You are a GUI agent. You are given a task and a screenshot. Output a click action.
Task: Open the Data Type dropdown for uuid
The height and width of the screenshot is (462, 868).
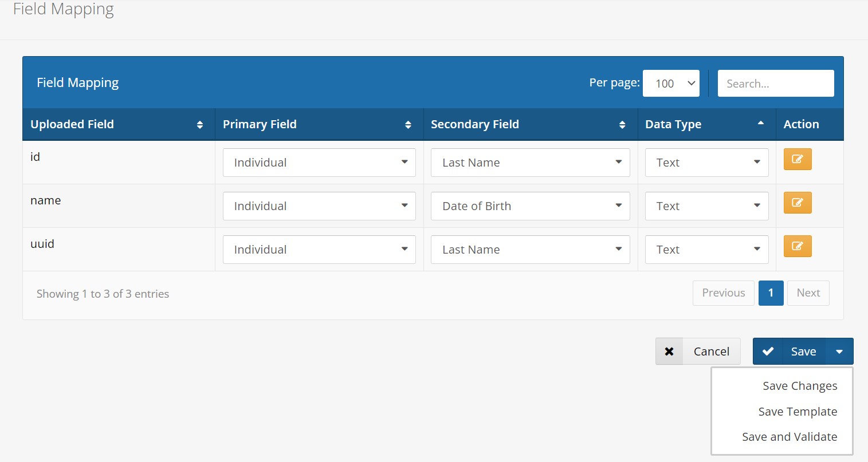click(706, 250)
